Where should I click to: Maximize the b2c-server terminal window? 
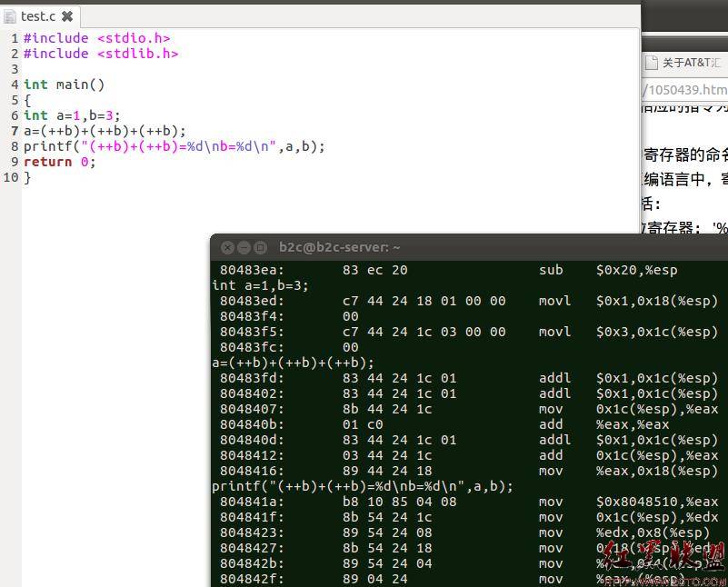point(261,247)
